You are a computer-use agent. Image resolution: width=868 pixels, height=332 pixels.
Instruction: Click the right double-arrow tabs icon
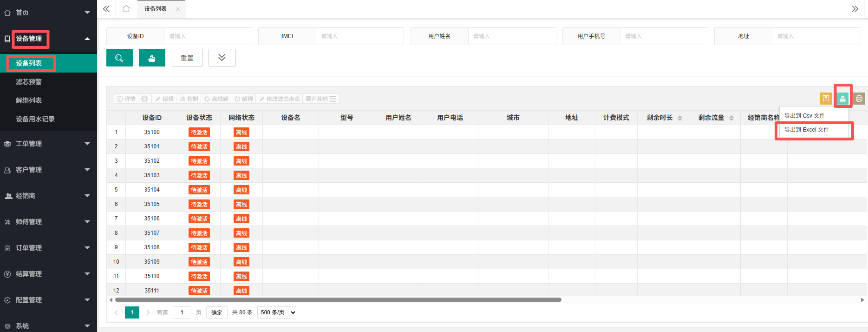(x=855, y=9)
